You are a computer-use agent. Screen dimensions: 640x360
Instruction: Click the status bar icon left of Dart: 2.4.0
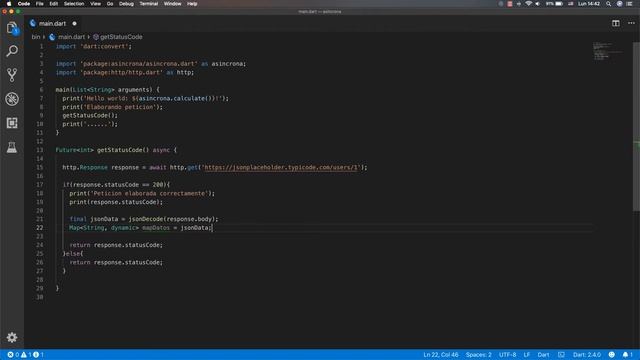(561, 355)
